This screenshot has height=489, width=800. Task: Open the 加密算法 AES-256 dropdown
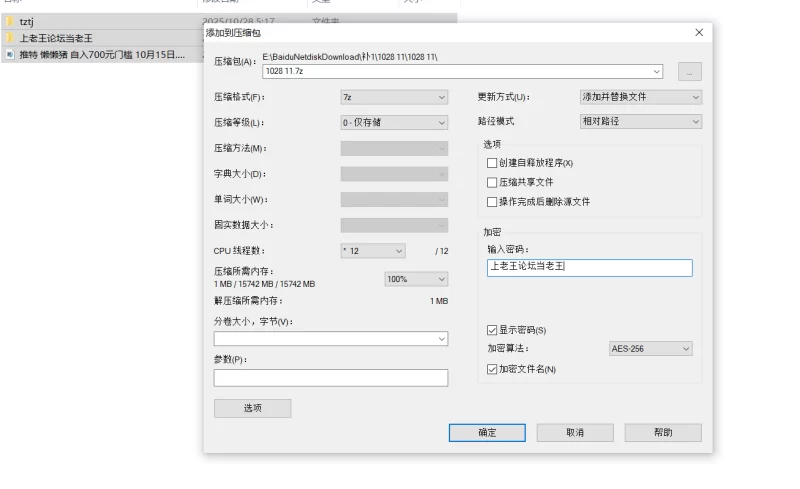click(651, 349)
